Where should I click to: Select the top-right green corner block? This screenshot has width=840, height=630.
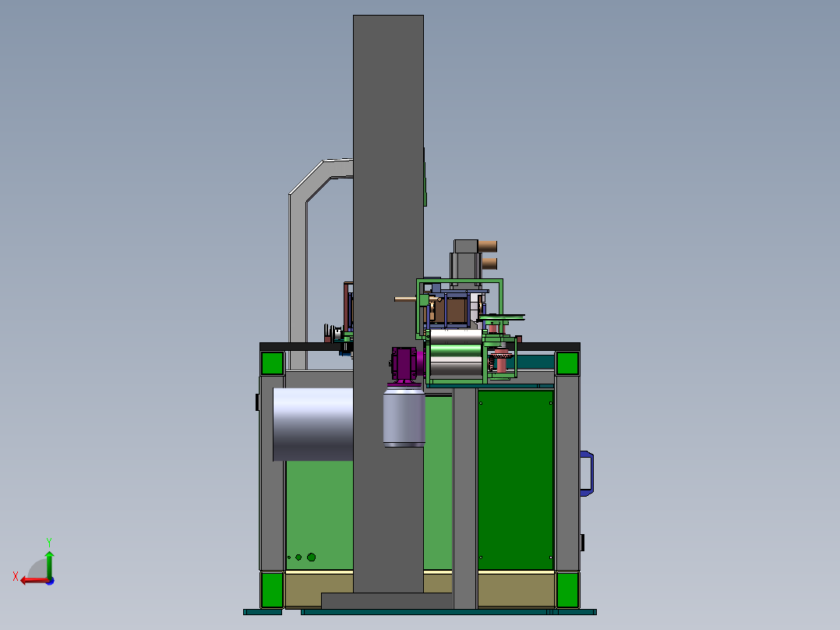tap(567, 363)
